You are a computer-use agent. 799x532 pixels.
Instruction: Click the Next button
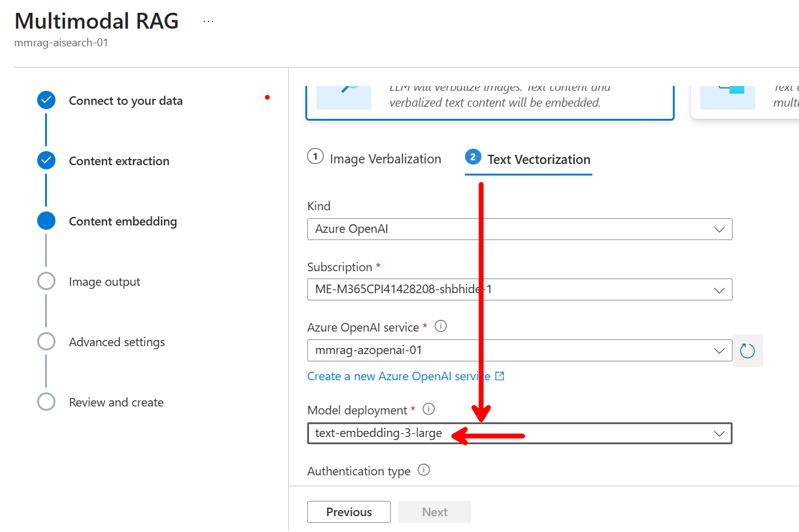pos(435,512)
